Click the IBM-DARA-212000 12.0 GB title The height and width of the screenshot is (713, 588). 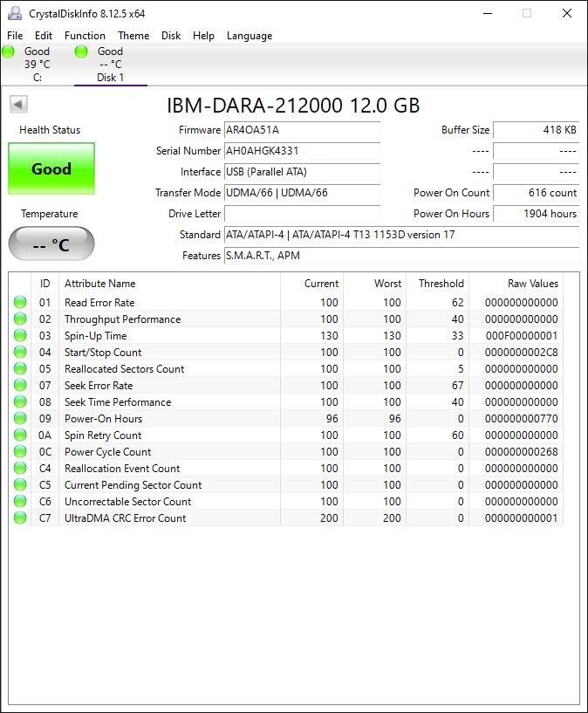point(293,106)
